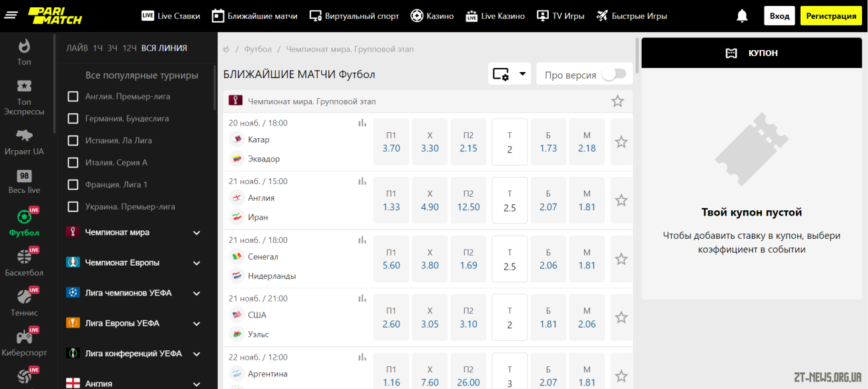Bet П2 12.50 on Иран

469,200
